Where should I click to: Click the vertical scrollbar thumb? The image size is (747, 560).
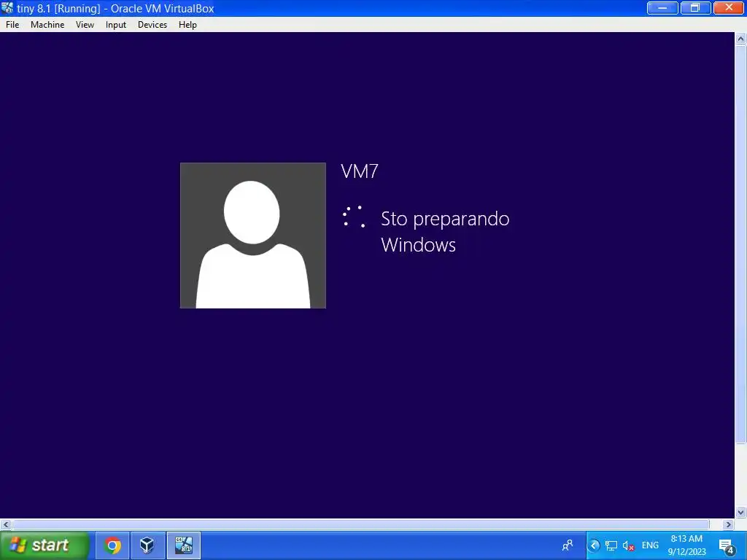[741, 244]
